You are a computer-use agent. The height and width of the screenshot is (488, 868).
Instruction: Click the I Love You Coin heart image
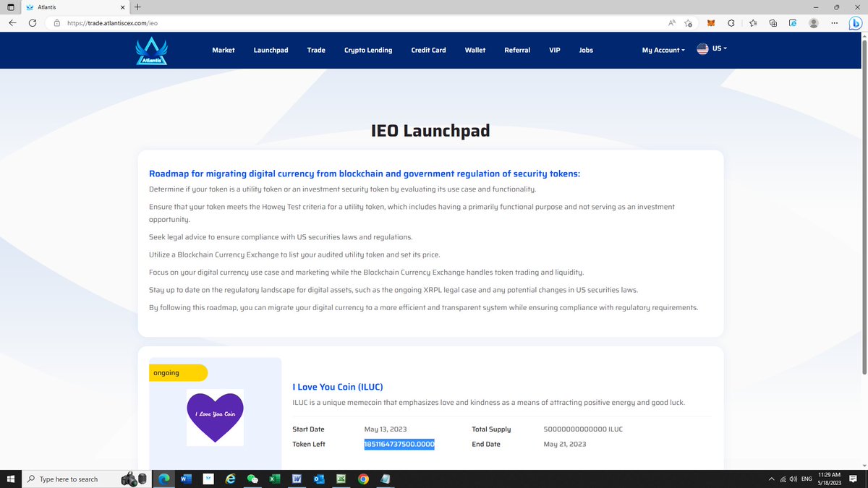click(215, 417)
